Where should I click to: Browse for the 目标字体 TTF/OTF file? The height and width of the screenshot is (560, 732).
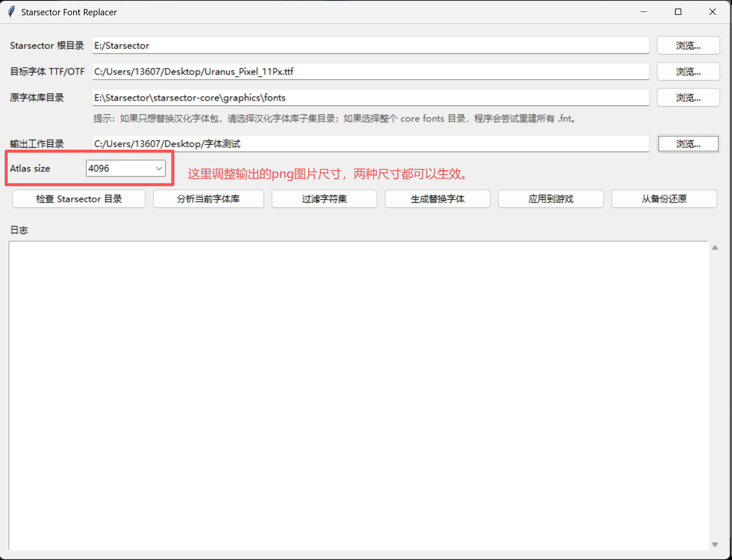688,71
